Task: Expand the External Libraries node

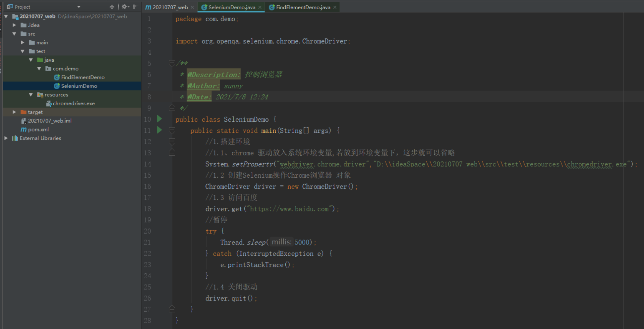Action: pos(6,138)
